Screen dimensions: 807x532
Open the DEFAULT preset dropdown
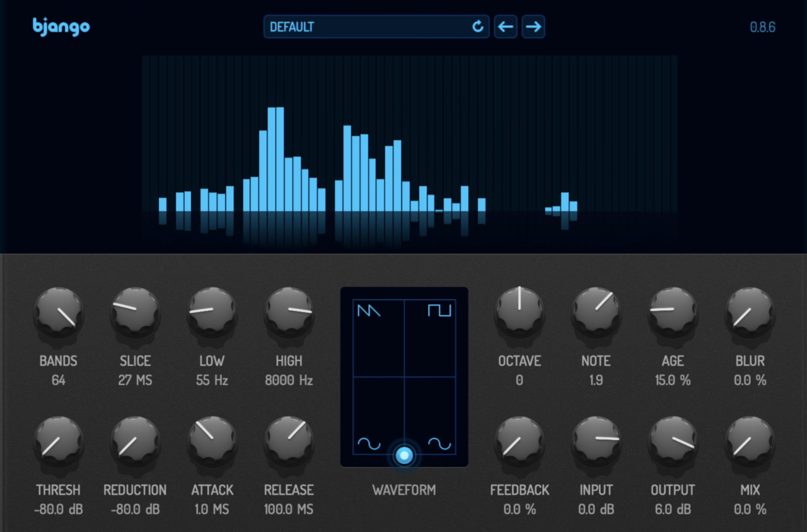(376, 27)
